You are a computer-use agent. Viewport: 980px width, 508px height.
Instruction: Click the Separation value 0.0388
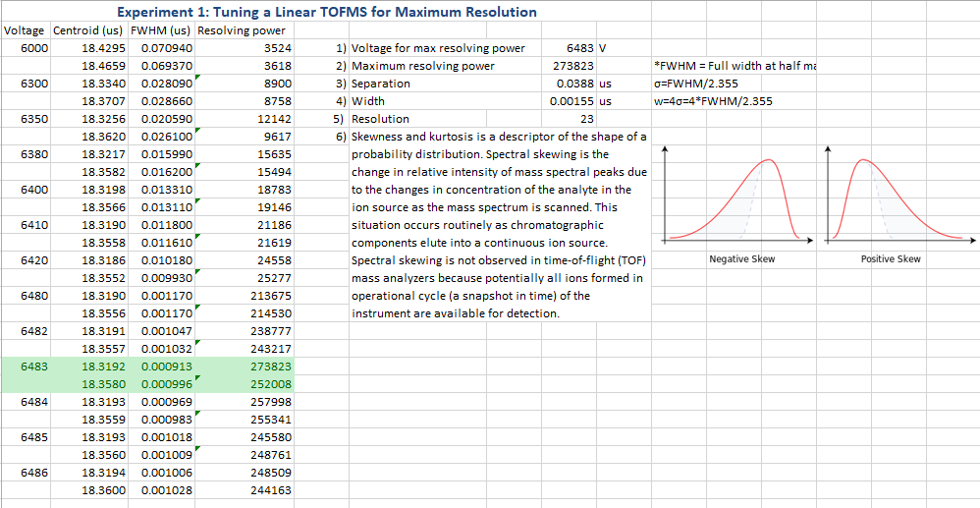tap(572, 84)
